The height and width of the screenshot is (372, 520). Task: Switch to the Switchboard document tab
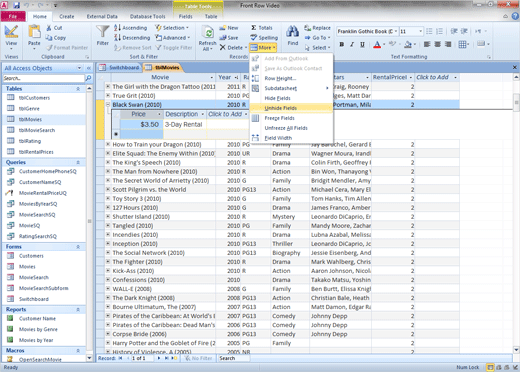click(120, 68)
